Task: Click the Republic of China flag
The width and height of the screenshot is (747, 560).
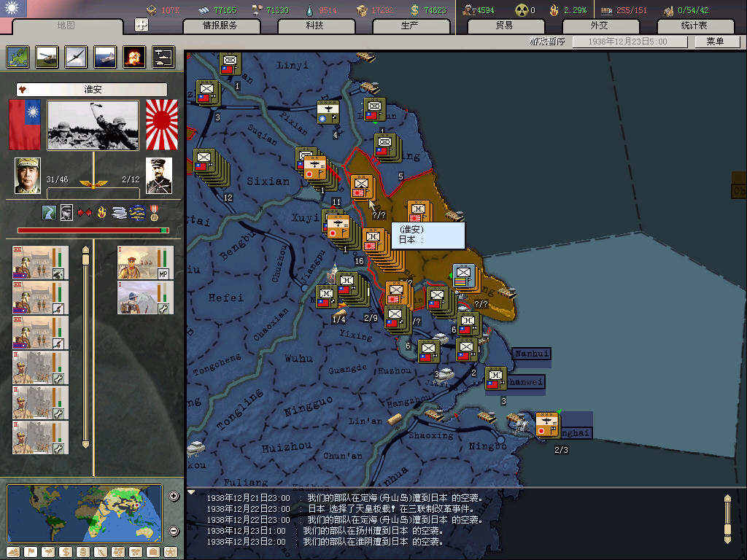Action: coord(25,125)
